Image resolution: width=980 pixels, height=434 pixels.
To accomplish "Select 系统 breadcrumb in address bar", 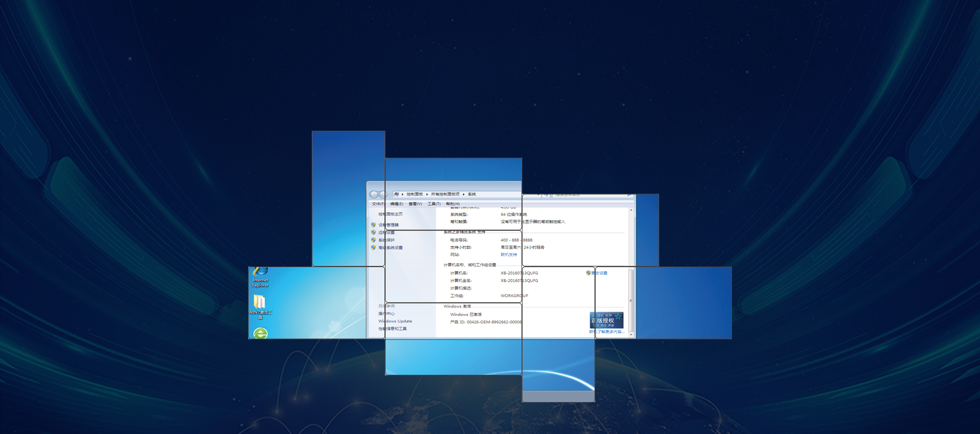I will [x=472, y=194].
